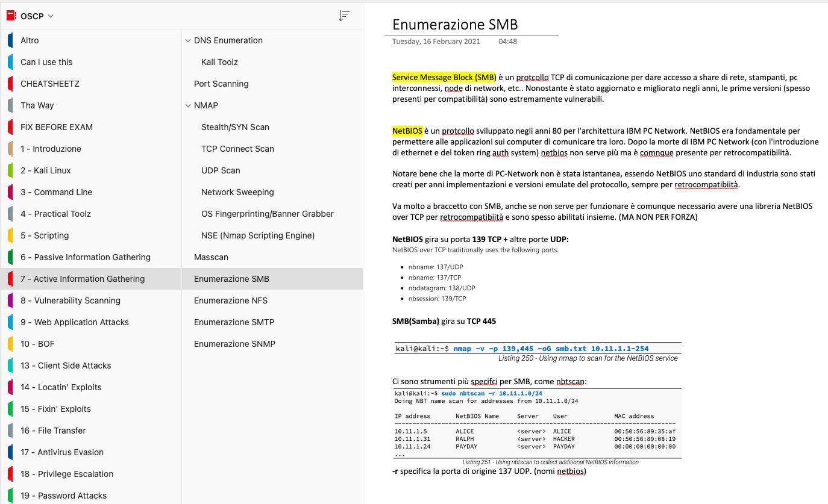Select 15 - Fixin' Exploits section
Viewport: 828px width, 504px height.
(91, 409)
